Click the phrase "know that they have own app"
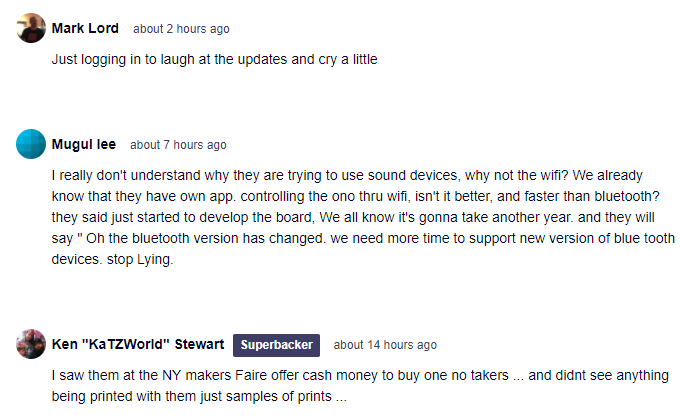The height and width of the screenshot is (420, 680). click(144, 197)
